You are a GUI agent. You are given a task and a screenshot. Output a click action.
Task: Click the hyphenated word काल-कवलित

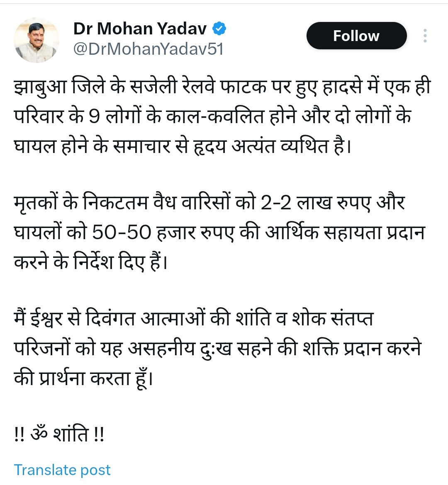(x=215, y=116)
